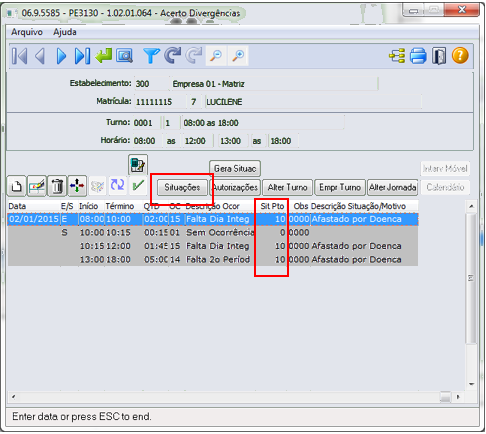Screen dimensions: 486x434
Task: Jump to the last record
Action: [82, 56]
